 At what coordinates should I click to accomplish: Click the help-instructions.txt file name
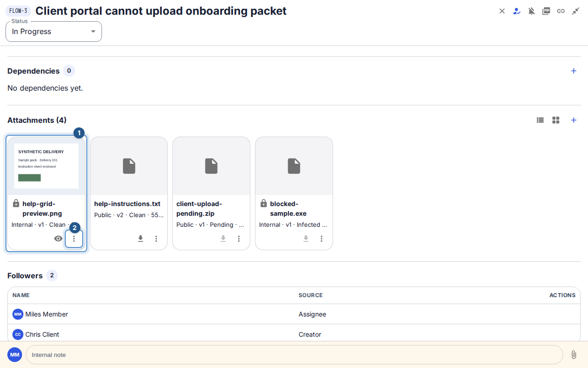tap(127, 204)
